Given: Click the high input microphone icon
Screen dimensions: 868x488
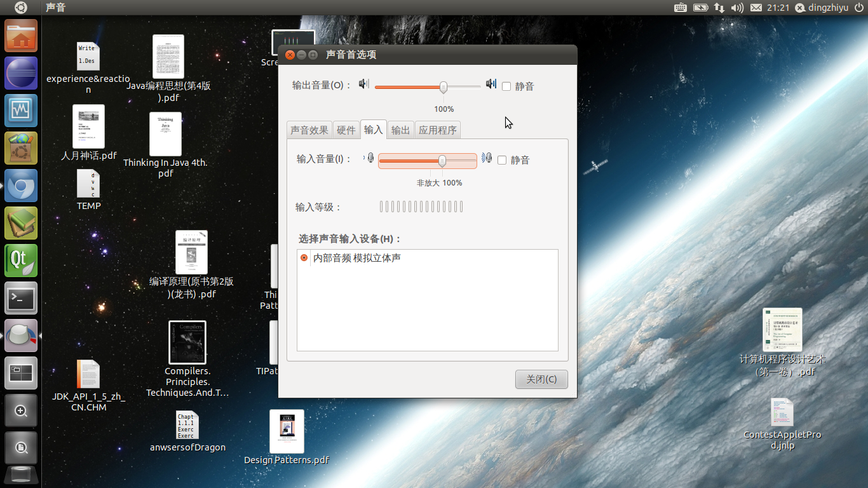Looking at the screenshot, I should (x=487, y=158).
